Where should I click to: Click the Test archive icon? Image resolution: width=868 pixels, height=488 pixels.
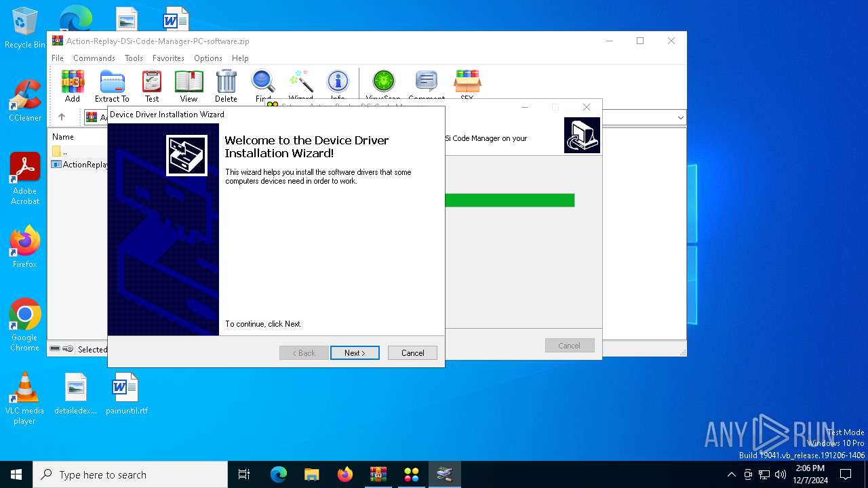(x=152, y=86)
